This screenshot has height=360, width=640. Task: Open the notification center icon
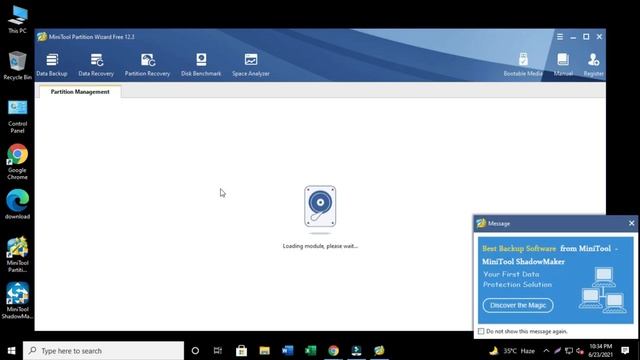625,351
